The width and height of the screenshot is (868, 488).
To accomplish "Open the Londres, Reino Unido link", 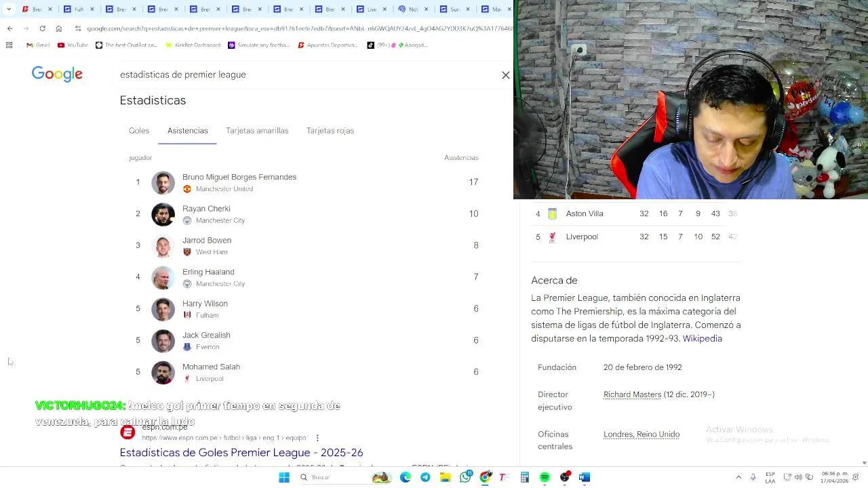I will pos(642,434).
